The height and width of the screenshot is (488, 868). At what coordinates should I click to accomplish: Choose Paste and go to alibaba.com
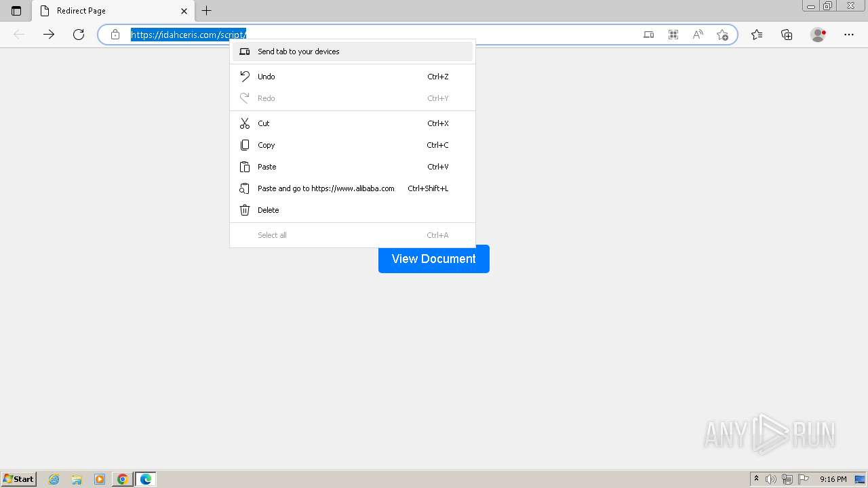click(353, 188)
